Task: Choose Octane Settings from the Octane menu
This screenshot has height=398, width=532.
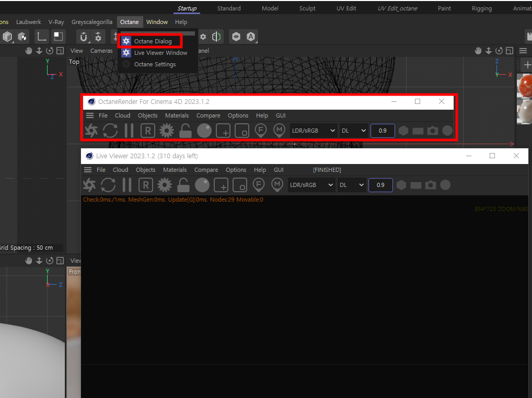Action: tap(155, 64)
